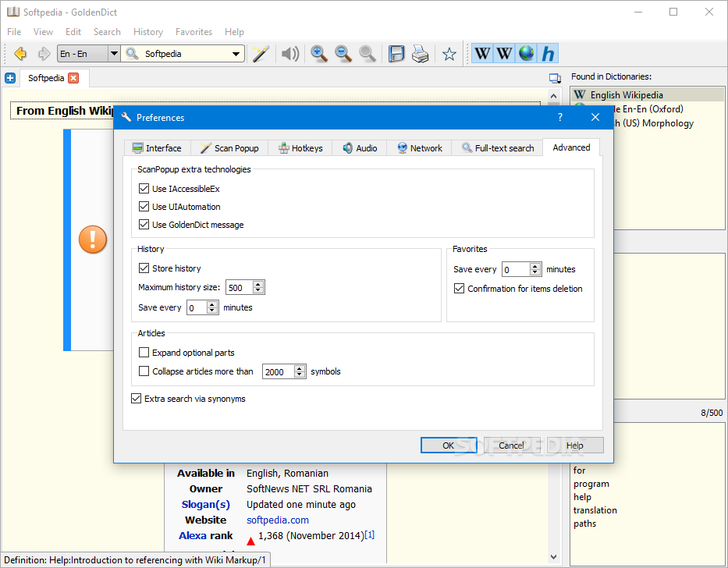
Task: Go back with the yellow left arrow
Action: 20,54
